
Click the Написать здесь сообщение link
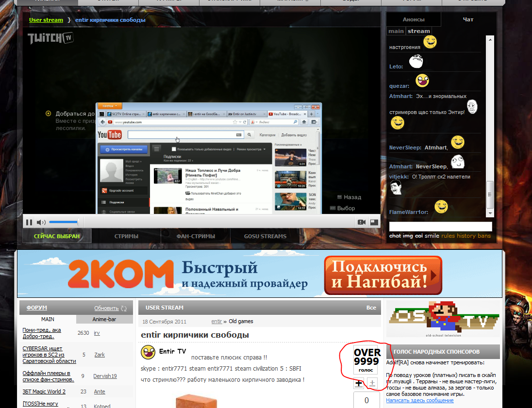(420, 401)
